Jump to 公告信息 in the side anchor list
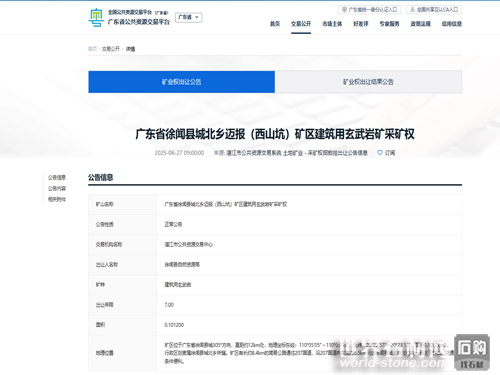The width and height of the screenshot is (500, 375). pyautogui.click(x=57, y=177)
